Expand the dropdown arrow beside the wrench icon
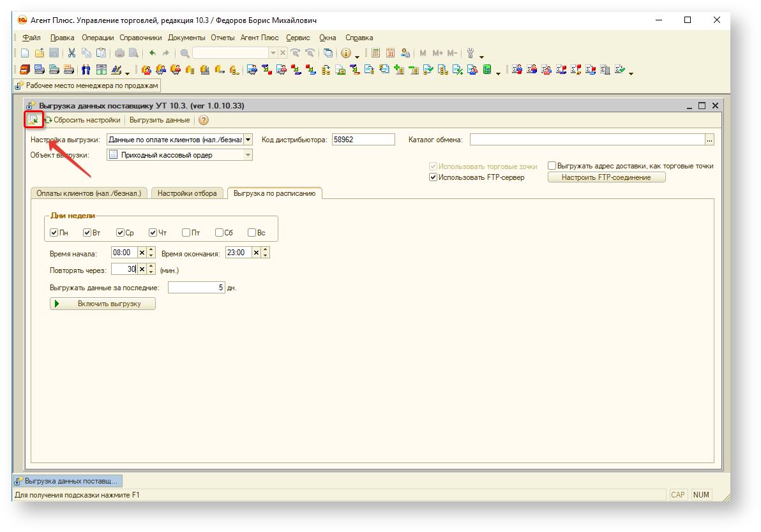Viewport: 761px width, 532px height. pyautogui.click(x=481, y=56)
